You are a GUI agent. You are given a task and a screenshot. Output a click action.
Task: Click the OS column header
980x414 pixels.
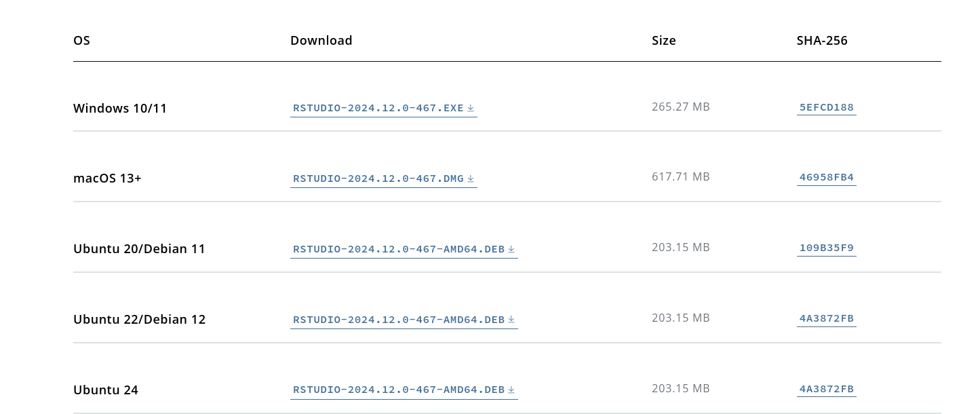click(x=81, y=41)
